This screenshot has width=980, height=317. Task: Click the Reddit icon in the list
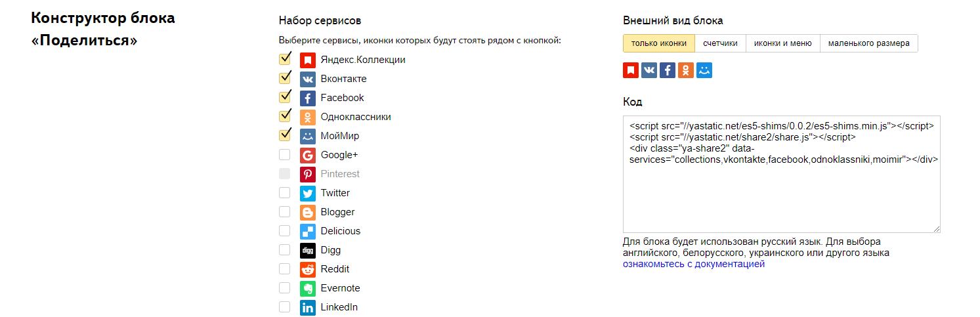click(308, 269)
